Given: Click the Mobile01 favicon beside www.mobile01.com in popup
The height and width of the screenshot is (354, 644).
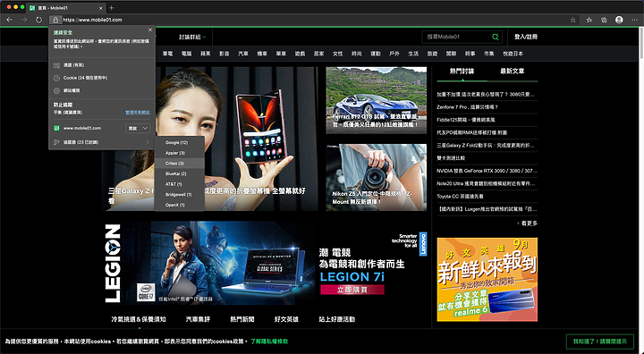Looking at the screenshot, I should click(x=56, y=128).
